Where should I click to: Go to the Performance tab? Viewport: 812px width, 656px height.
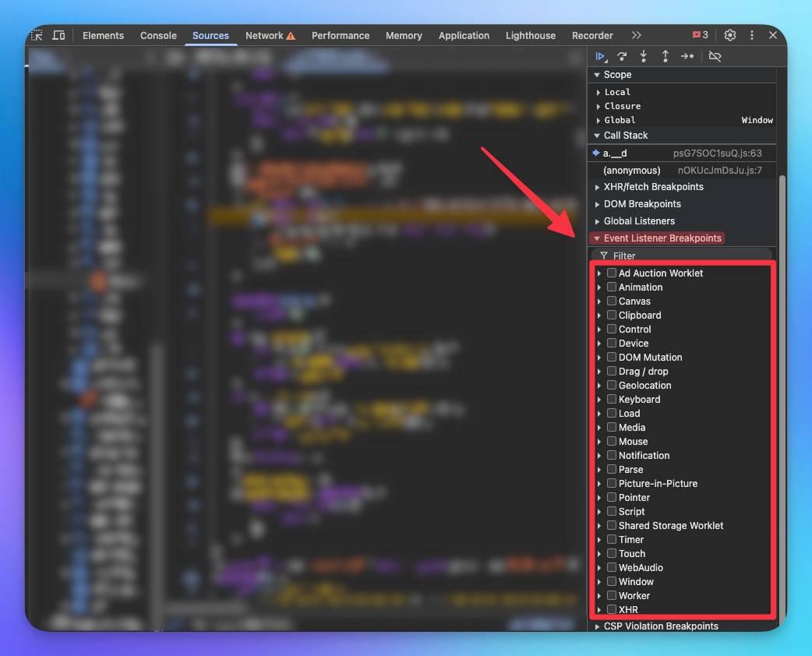(x=341, y=36)
